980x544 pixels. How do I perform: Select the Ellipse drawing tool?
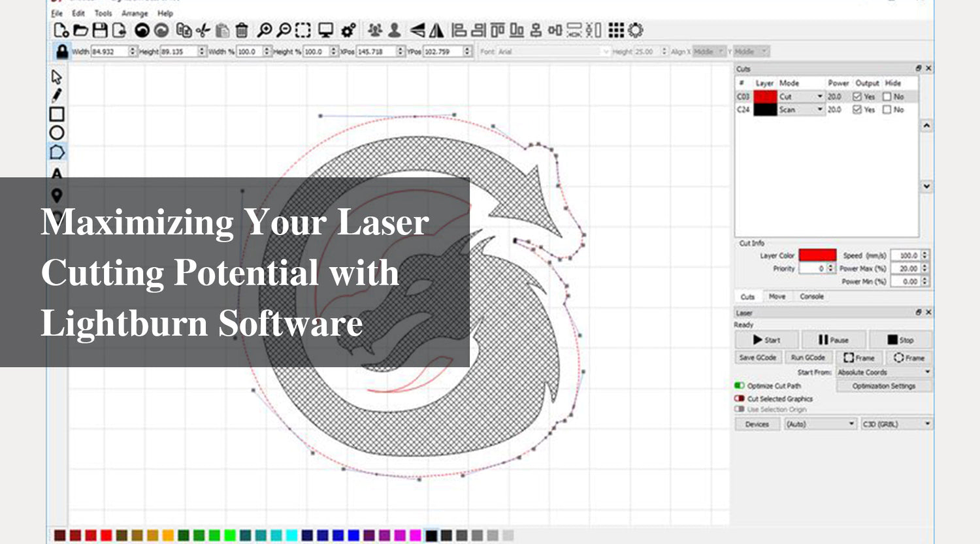pyautogui.click(x=57, y=131)
